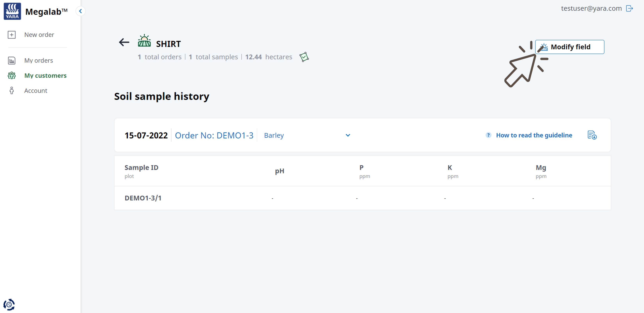The image size is (644, 313).
Task: Click the SHIRT field sunrise icon
Action: coord(144,41)
